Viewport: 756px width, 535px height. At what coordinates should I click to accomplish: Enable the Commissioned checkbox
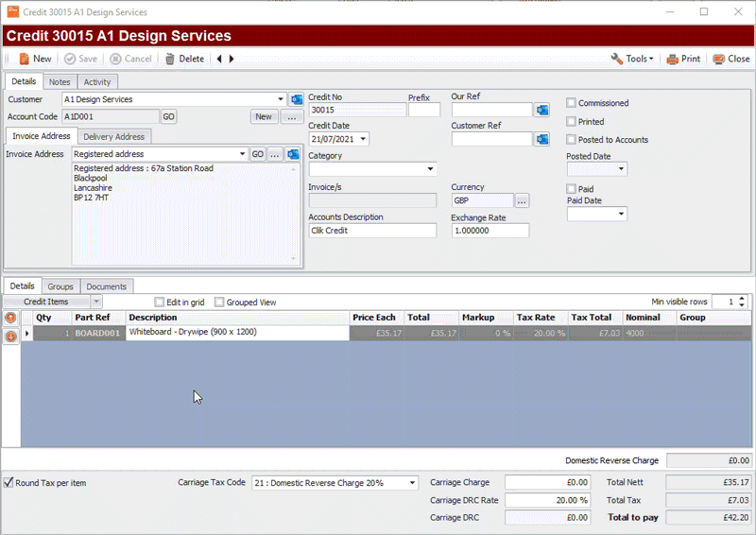point(572,103)
